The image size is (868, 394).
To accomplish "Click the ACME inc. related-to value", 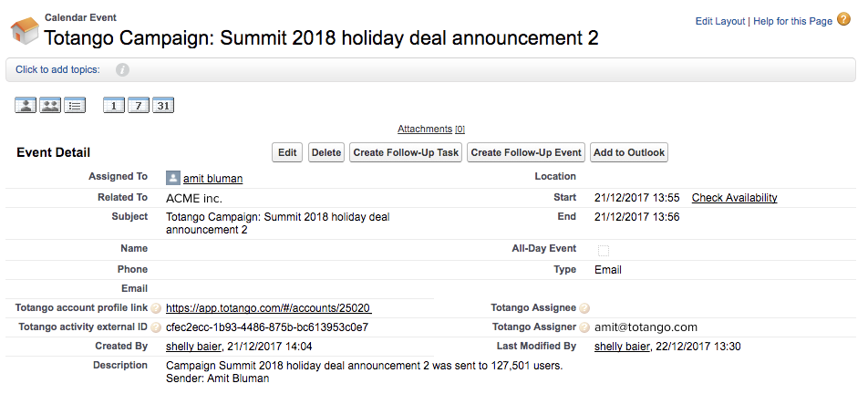I will (x=194, y=198).
